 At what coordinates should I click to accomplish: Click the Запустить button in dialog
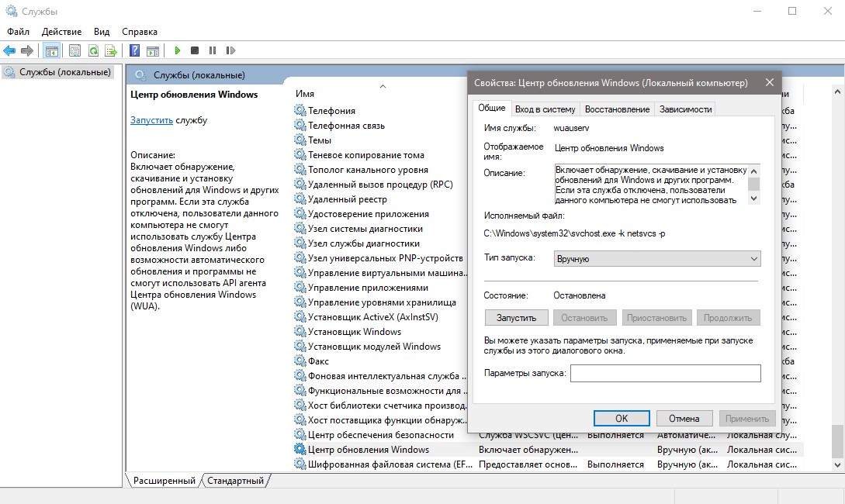516,318
